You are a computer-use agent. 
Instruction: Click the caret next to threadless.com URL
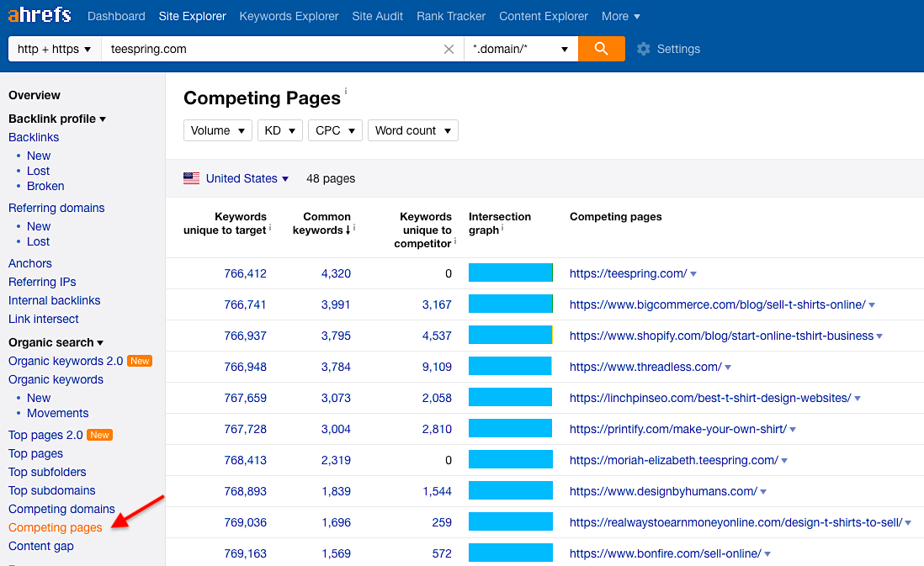[728, 368]
